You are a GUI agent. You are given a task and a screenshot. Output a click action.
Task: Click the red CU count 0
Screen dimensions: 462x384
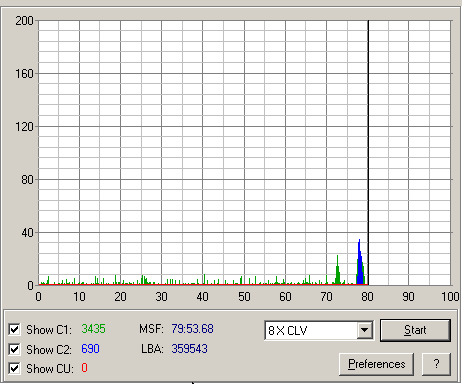(84, 368)
